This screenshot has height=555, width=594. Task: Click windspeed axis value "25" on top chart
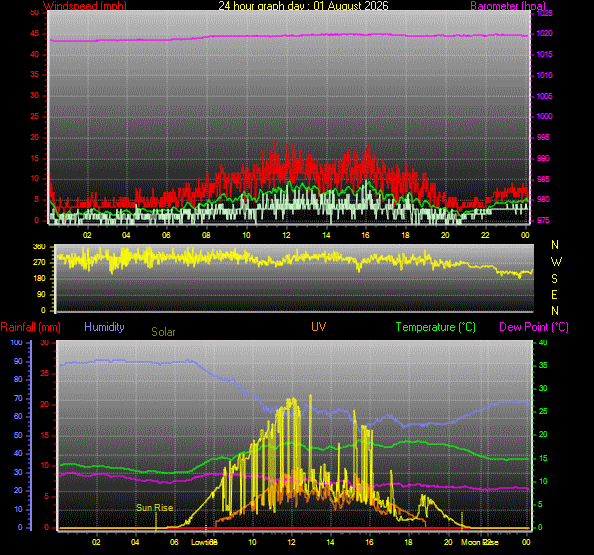[34, 116]
